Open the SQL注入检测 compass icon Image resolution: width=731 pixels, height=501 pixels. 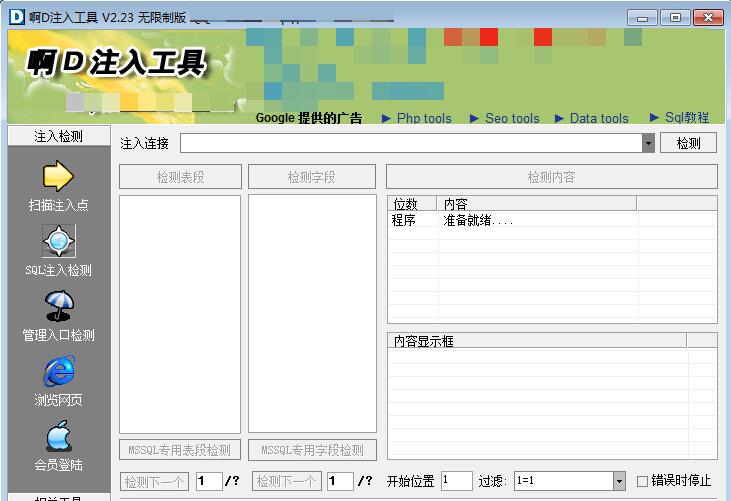59,241
